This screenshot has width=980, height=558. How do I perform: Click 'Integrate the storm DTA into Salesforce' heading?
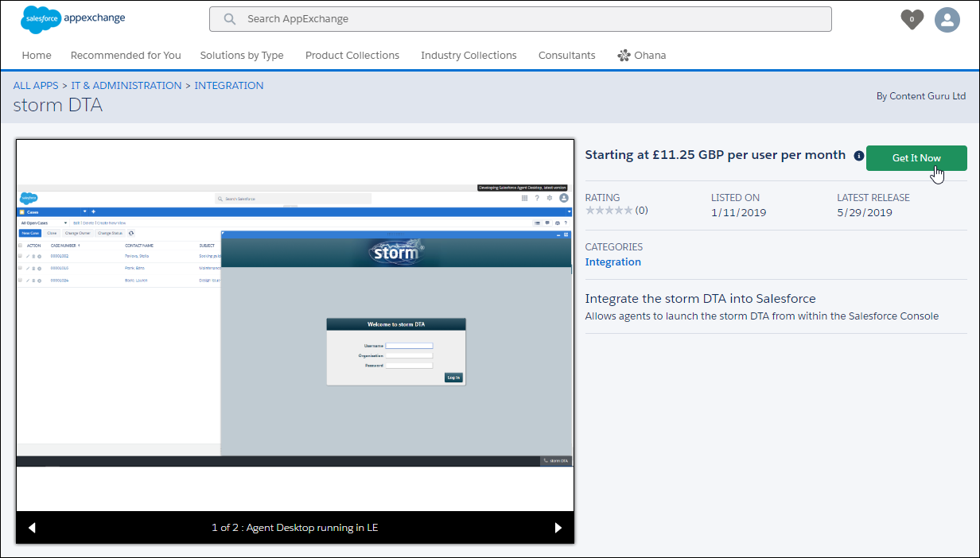(701, 299)
